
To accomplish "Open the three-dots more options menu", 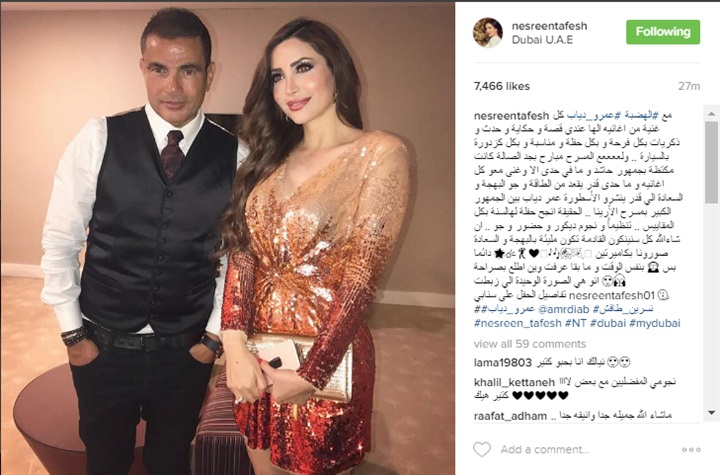I will coord(691,450).
